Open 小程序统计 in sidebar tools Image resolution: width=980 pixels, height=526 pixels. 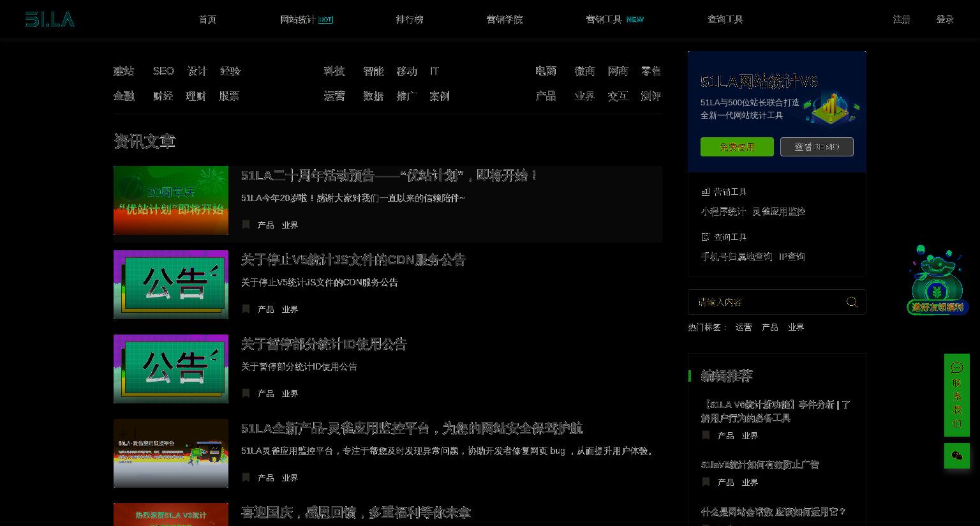(x=723, y=211)
